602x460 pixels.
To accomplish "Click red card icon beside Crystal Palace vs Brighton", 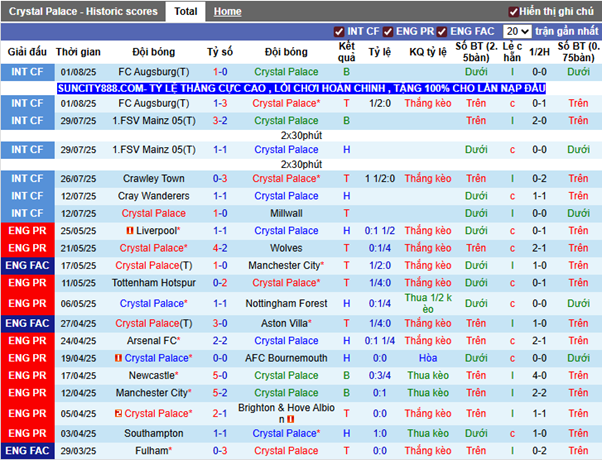I will pyautogui.click(x=118, y=414).
